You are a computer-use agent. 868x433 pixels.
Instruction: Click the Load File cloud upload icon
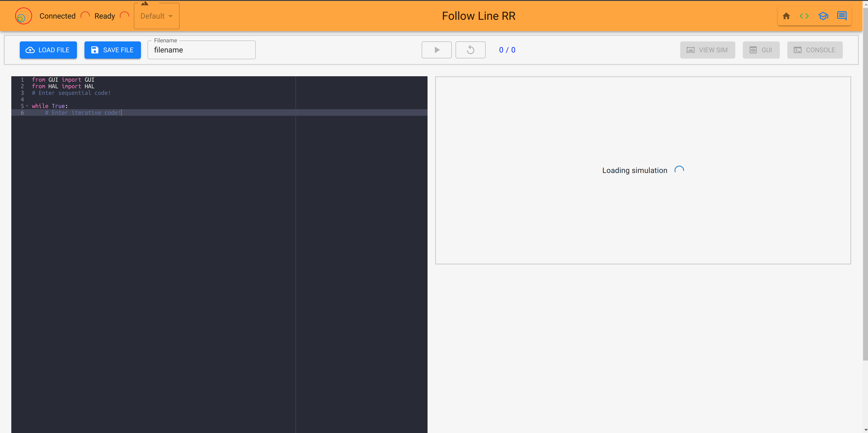(30, 50)
